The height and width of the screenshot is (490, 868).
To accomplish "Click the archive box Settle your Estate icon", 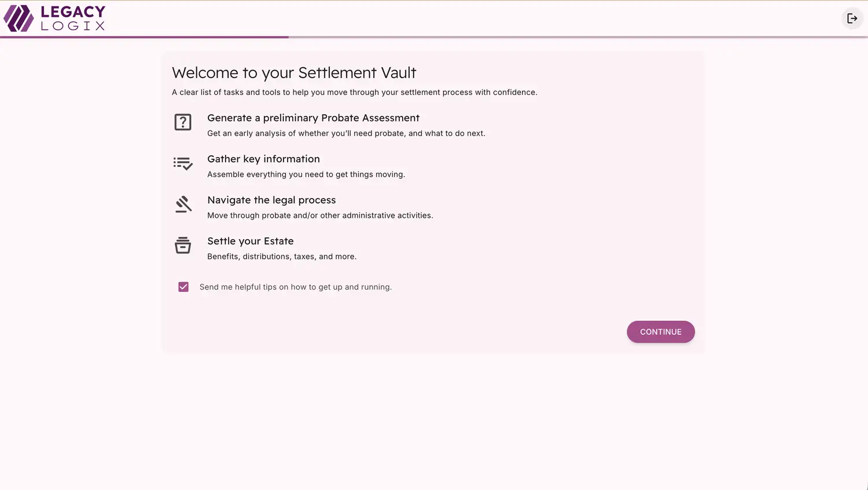I will [183, 246].
